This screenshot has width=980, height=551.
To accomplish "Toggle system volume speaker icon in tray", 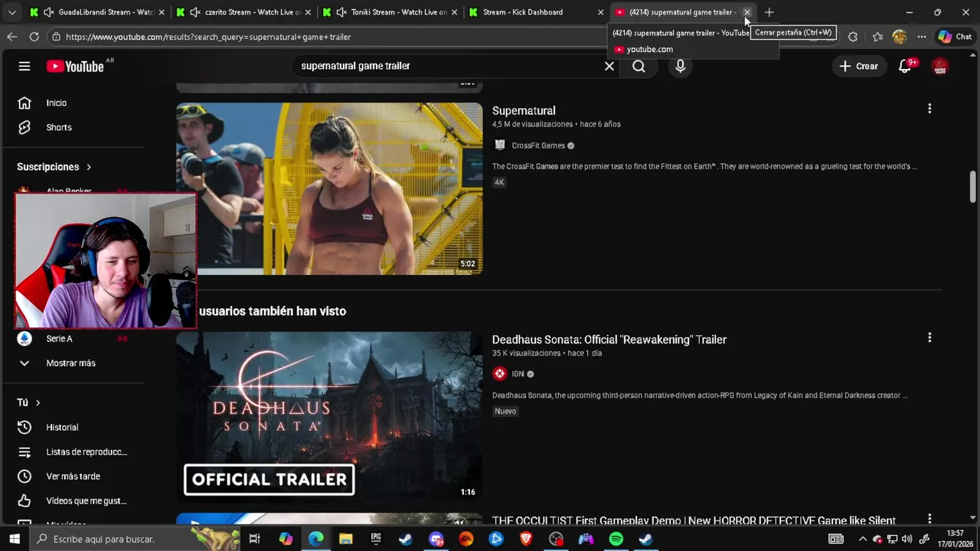I will click(907, 539).
